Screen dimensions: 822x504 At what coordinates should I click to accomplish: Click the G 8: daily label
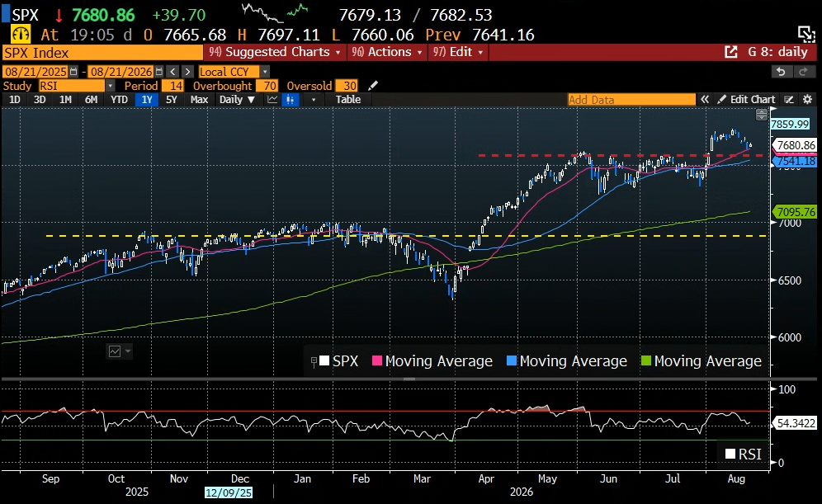coord(777,52)
